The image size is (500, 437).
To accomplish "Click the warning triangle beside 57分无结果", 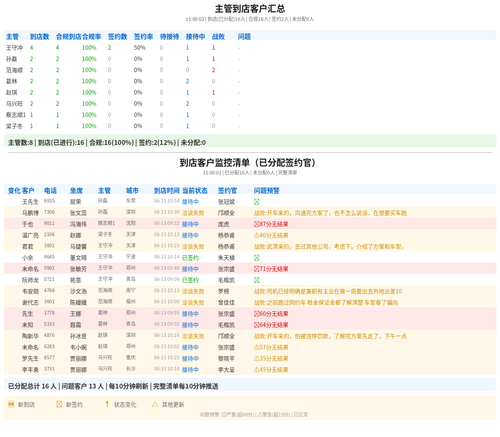I will click(257, 348).
